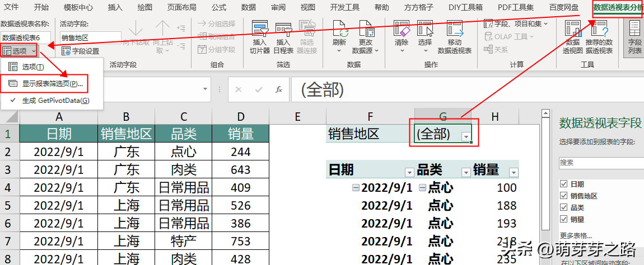Click Group Field (分组字段)
This screenshot has height=265, width=644.
217,50
